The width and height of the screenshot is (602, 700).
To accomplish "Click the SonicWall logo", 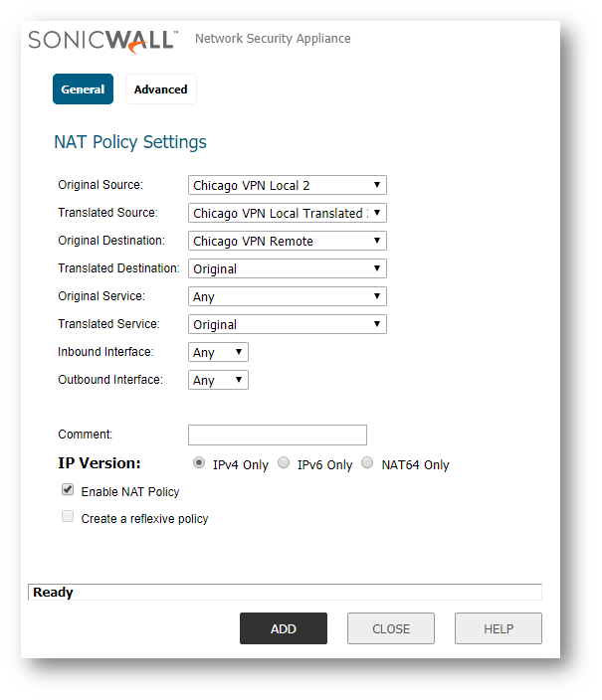I will (x=102, y=40).
